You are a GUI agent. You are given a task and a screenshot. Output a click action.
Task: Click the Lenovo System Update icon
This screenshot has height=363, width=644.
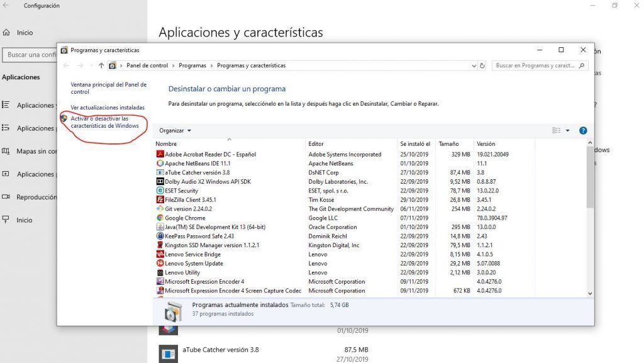click(x=160, y=263)
